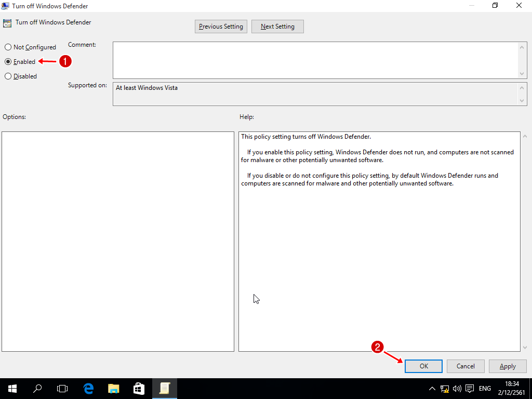Select the Disabled radio button
Image resolution: width=532 pixels, height=399 pixels.
click(x=8, y=76)
